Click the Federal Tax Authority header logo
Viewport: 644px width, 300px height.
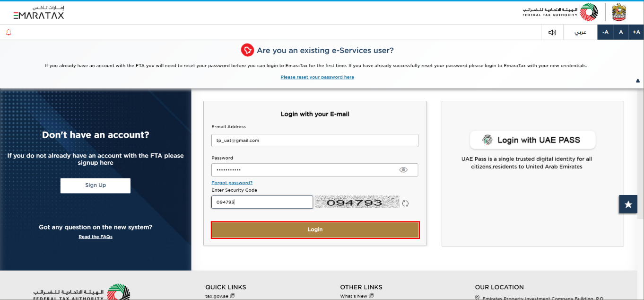tap(560, 12)
